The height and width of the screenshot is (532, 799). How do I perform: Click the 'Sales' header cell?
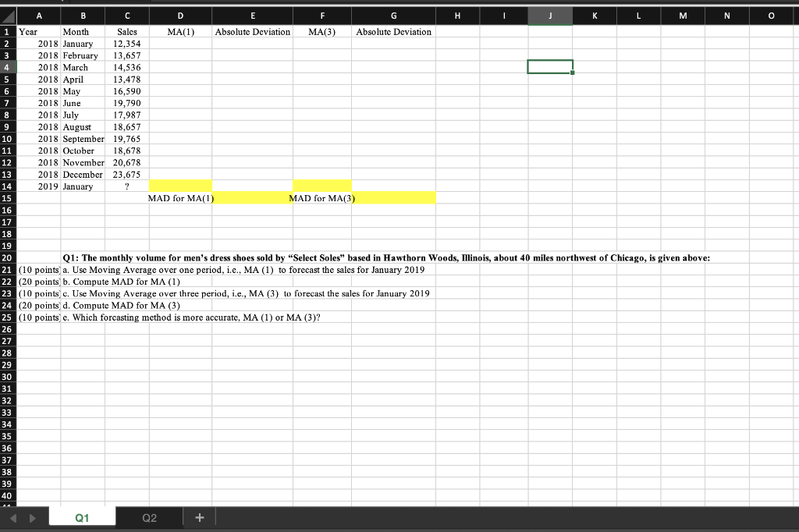[x=127, y=32]
